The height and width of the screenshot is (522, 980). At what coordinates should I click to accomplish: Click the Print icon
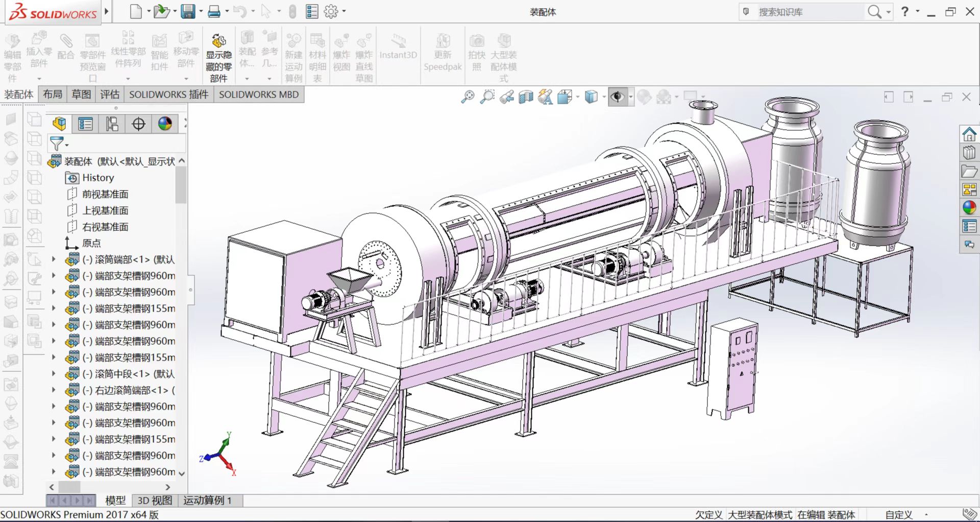[214, 11]
